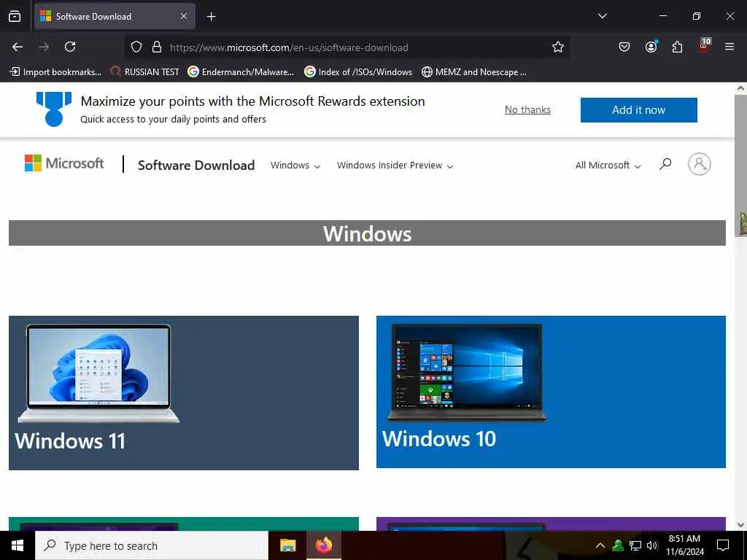The height and width of the screenshot is (560, 747).
Task: Click the page vertical scrollbar thumb
Action: pos(740,166)
